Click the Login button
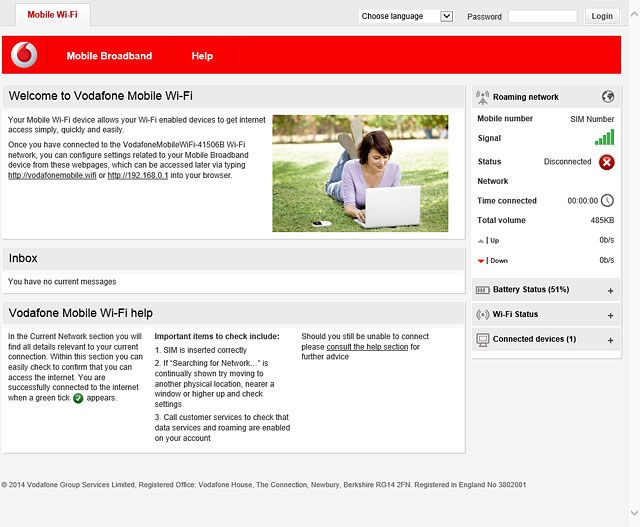The width and height of the screenshot is (640, 527). [x=602, y=16]
